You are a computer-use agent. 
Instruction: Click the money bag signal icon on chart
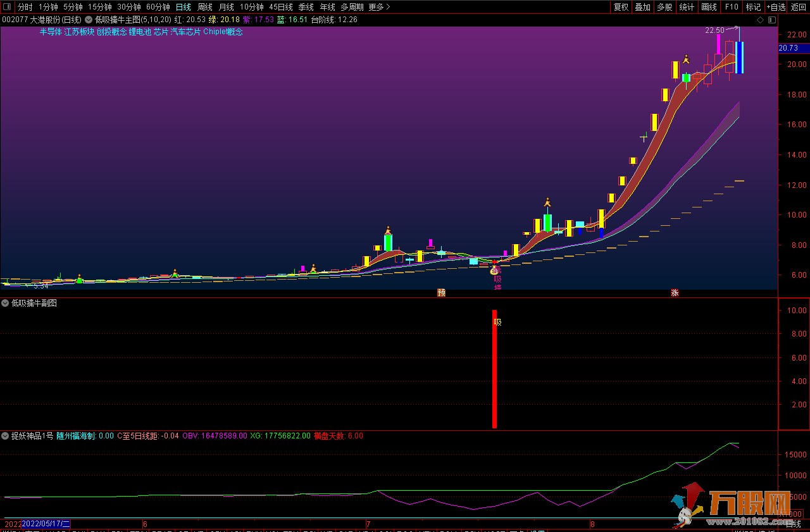495,270
